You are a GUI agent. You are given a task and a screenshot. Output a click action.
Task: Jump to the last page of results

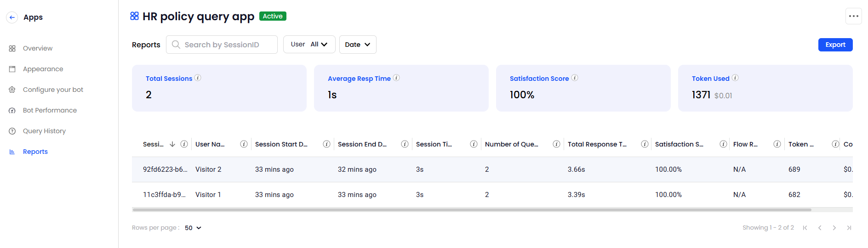coord(849,228)
